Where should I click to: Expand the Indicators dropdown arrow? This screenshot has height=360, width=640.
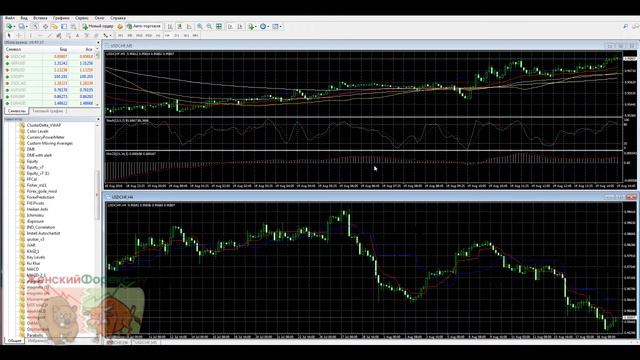(x=256, y=27)
